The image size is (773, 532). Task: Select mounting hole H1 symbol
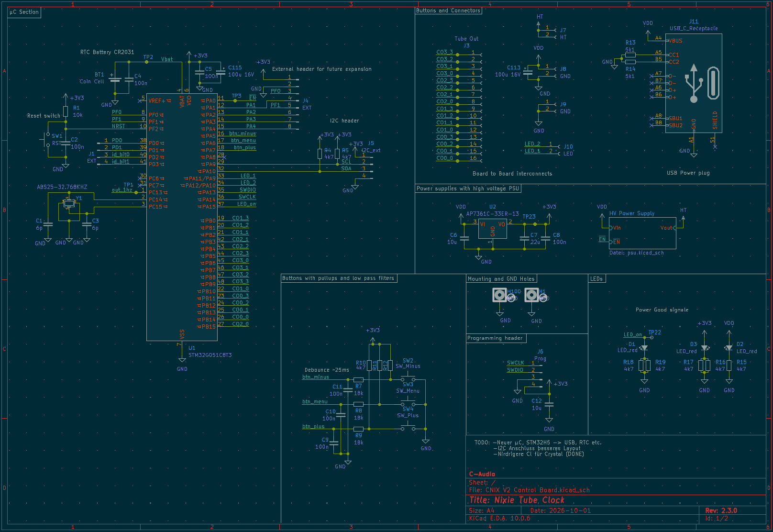pyautogui.click(x=531, y=295)
